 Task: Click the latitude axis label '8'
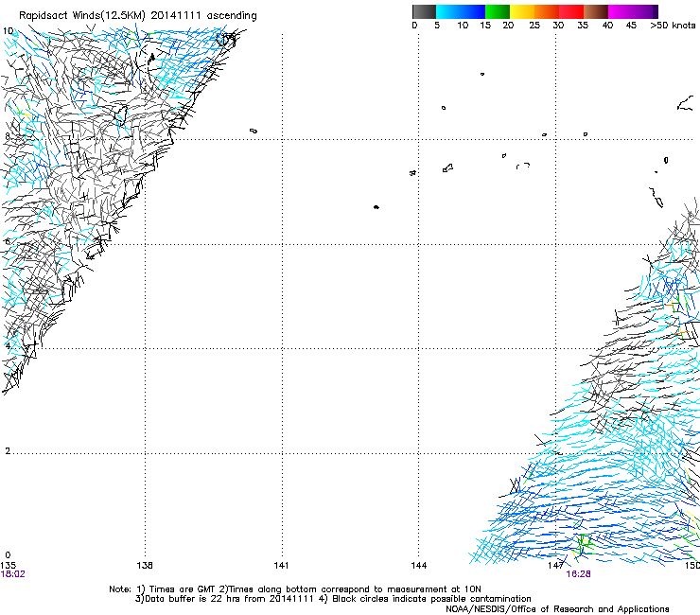click(x=8, y=136)
